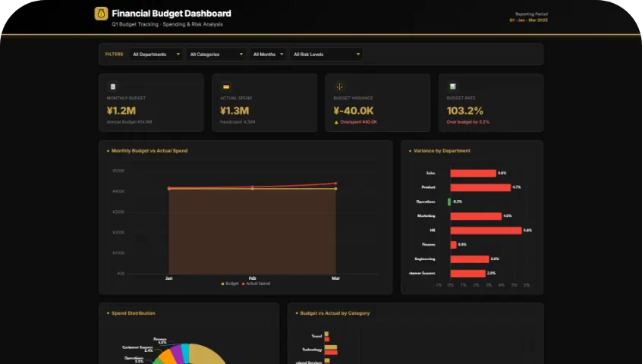Click the 'Monthly Budget vs Actual Spend' title

149,151
